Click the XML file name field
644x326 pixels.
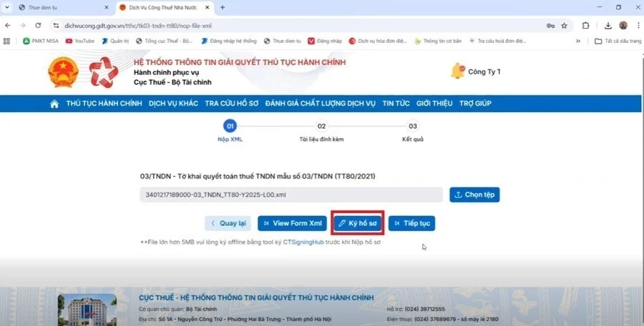pyautogui.click(x=291, y=194)
